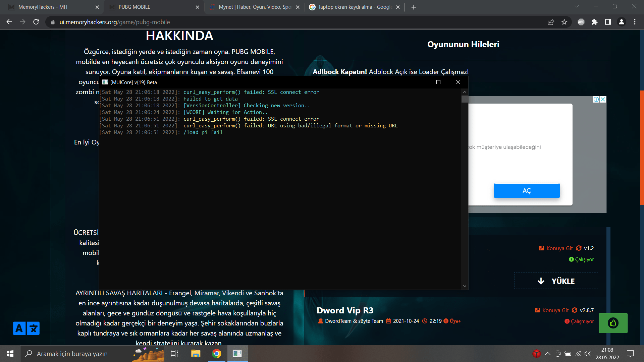Image resolution: width=644 pixels, height=362 pixels.
Task: Click the browser forward arrow
Action: [23, 22]
